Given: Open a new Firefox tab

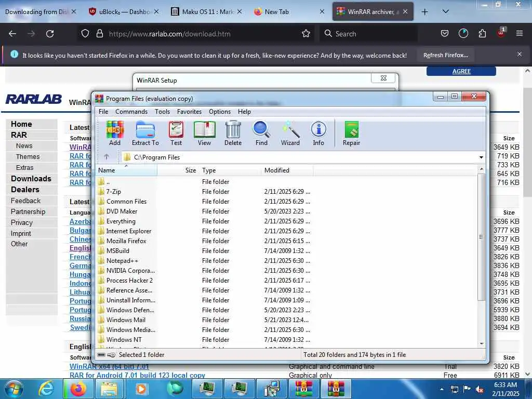Looking at the screenshot, I should click(x=424, y=12).
